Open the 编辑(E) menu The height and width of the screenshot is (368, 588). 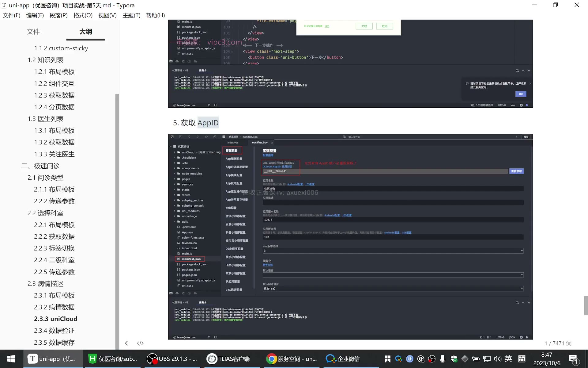(35, 15)
